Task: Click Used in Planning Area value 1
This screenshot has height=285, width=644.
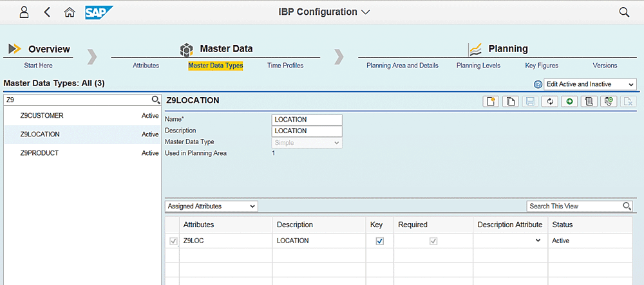Action: pos(274,153)
